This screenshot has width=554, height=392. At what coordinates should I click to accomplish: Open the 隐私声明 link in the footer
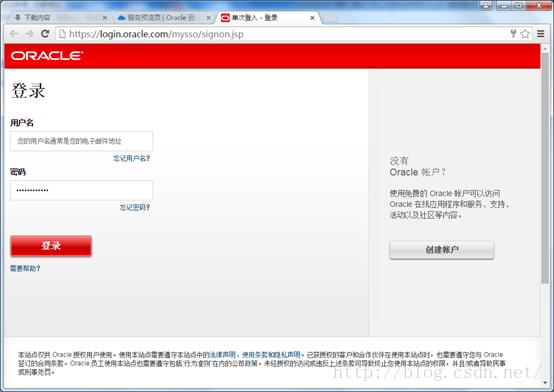point(287,355)
